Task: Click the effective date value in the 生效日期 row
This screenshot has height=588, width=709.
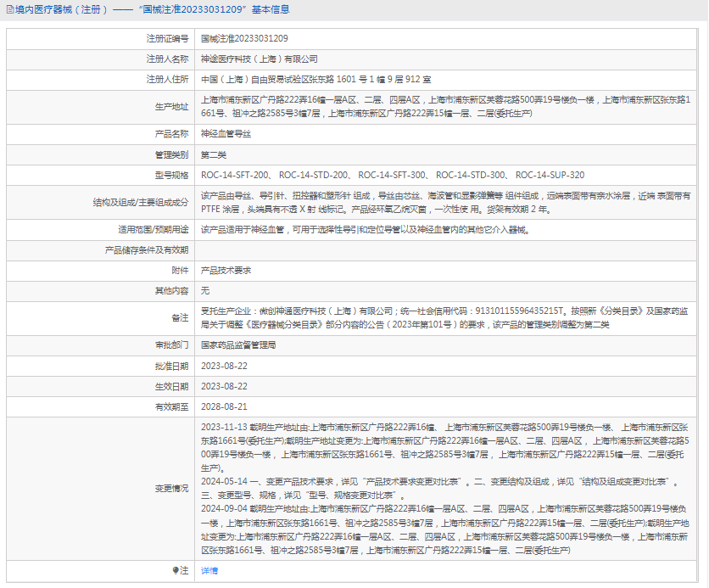Action: coord(224,386)
